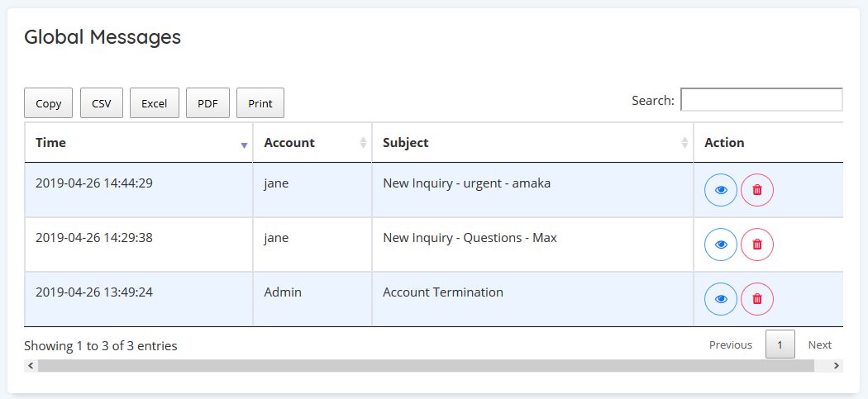Viewport: 868px width, 399px height.
Task: View the urgent amaka inquiry message
Action: (720, 190)
